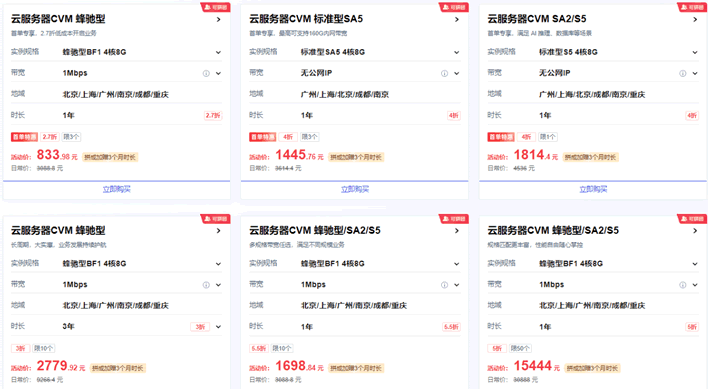Click the 3折 tag in the 3年 duration row
Screen dimensions: 708x389
tap(200, 327)
